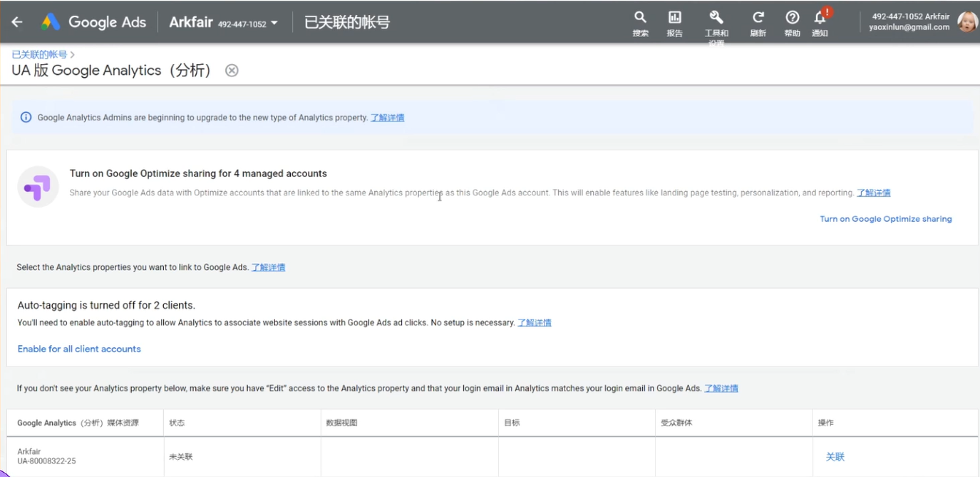The image size is (980, 477).
Task: Click the 状态 column header
Action: (x=177, y=423)
